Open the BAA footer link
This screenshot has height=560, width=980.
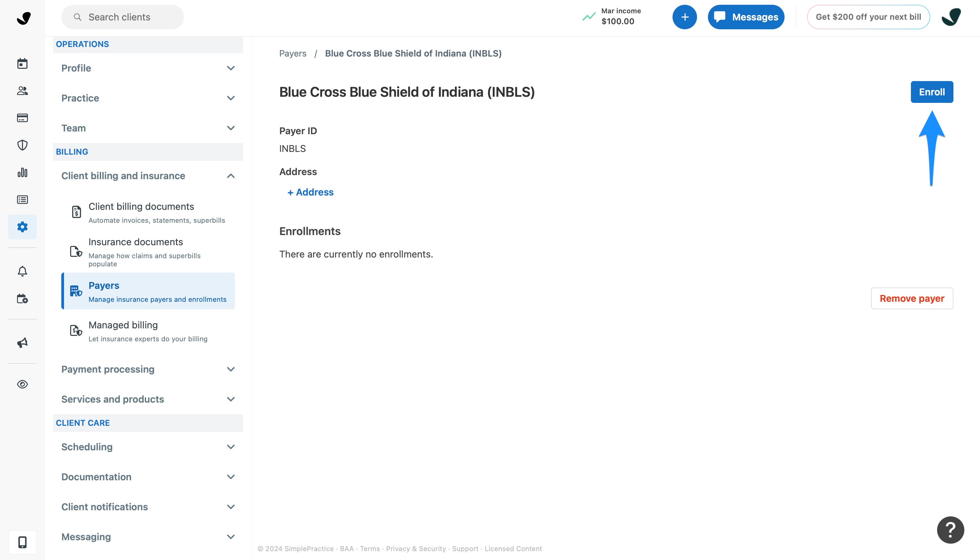[346, 549]
